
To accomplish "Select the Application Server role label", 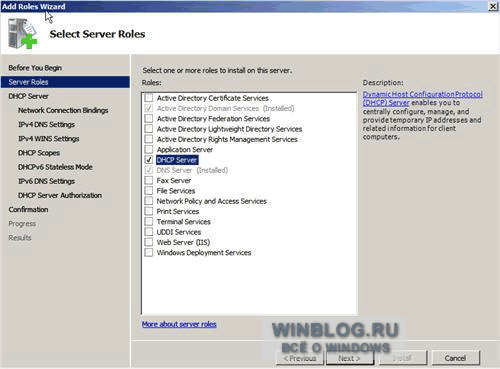I will [185, 150].
